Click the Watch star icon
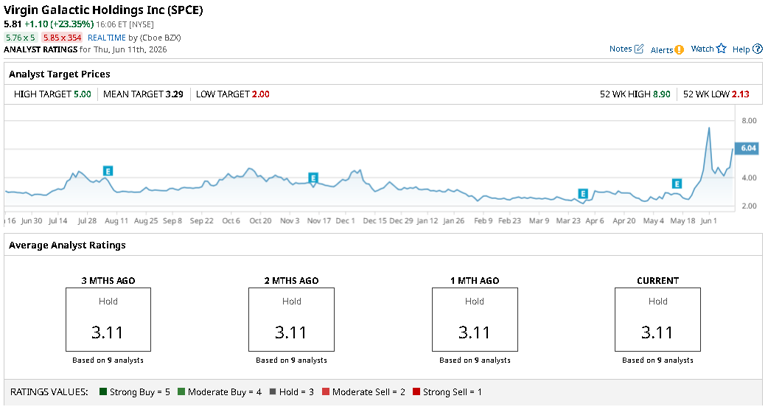Image resolution: width=768 pixels, height=418 pixels. point(721,49)
